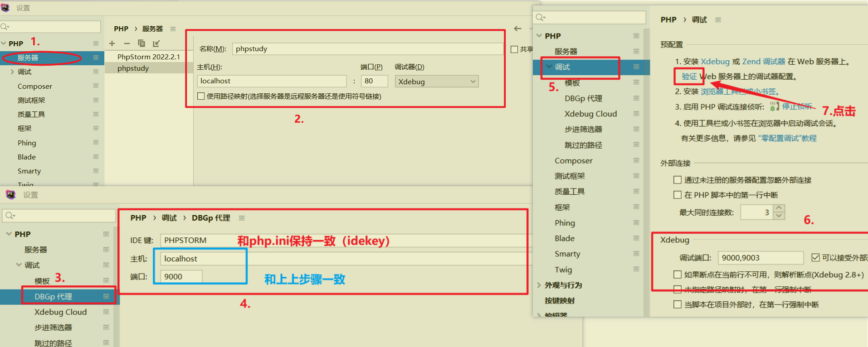868x347 pixels.
Task: Select 服务器 in the DBGp 代理 window tree
Action: point(36,250)
